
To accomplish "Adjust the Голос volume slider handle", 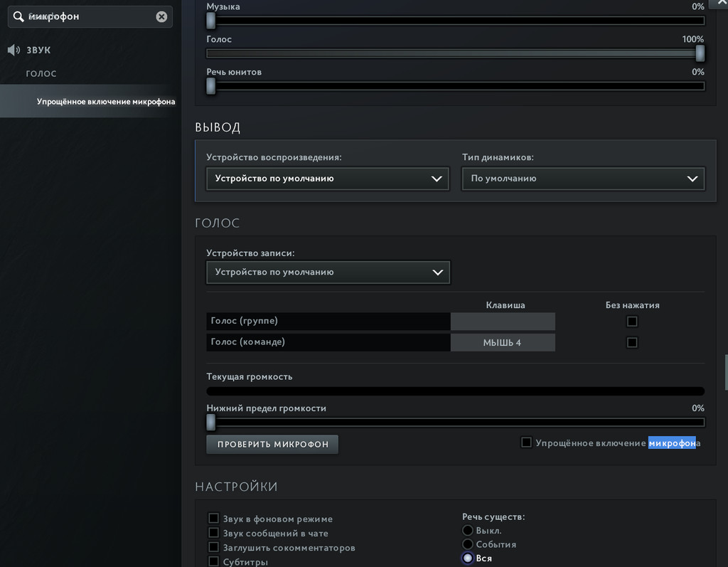I will tap(700, 53).
